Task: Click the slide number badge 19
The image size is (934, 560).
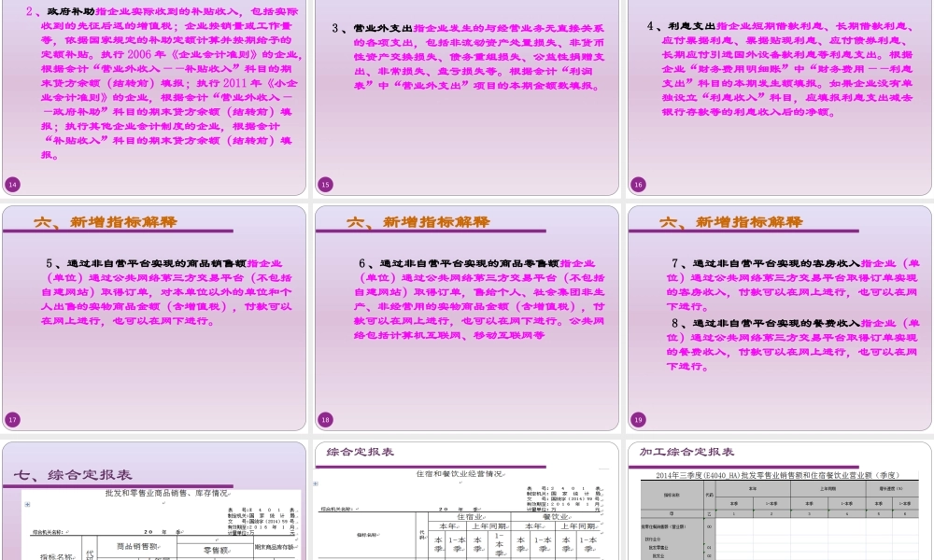Action: pos(638,420)
